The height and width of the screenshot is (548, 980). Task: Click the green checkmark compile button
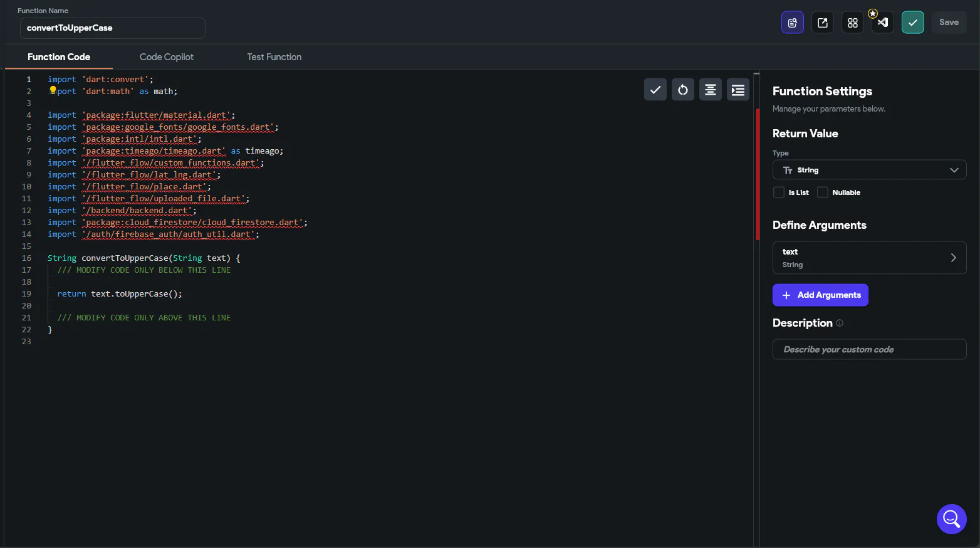[913, 23]
